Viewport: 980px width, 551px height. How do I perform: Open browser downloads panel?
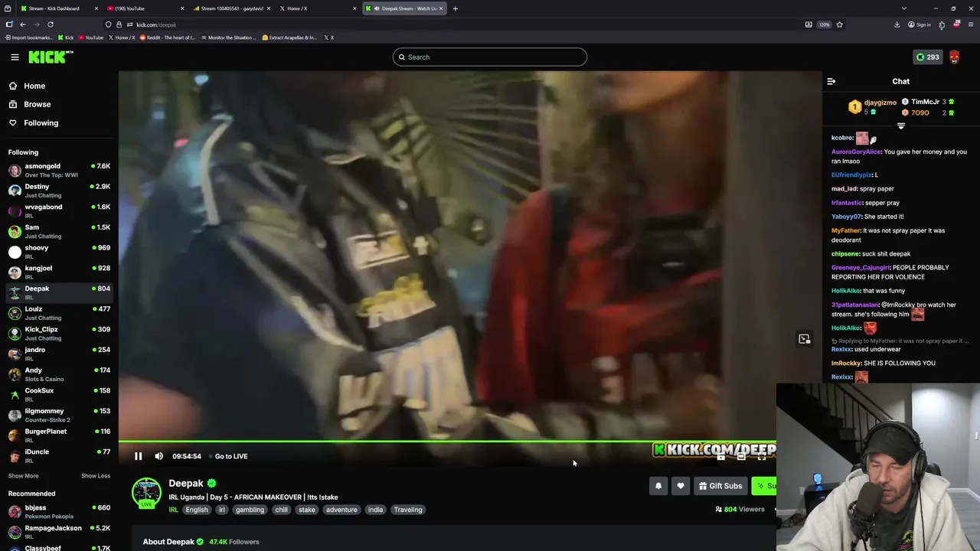[x=897, y=24]
